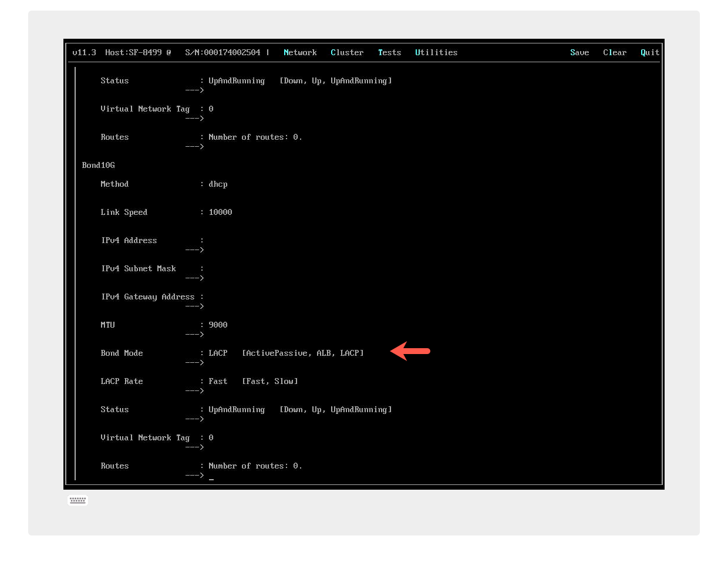The image size is (728, 566).
Task: Click Clear in the top bar
Action: point(614,52)
